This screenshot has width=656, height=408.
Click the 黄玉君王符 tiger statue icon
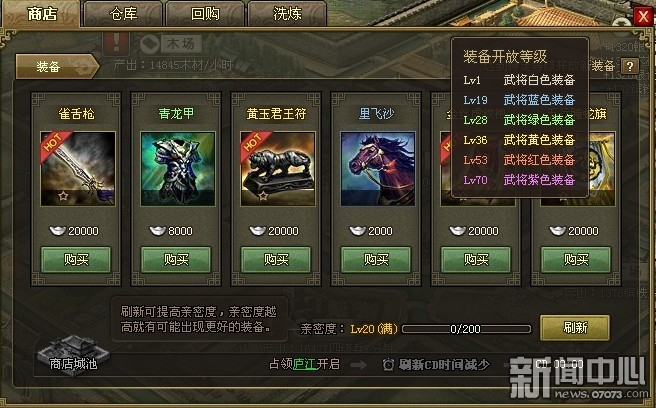click(x=278, y=169)
